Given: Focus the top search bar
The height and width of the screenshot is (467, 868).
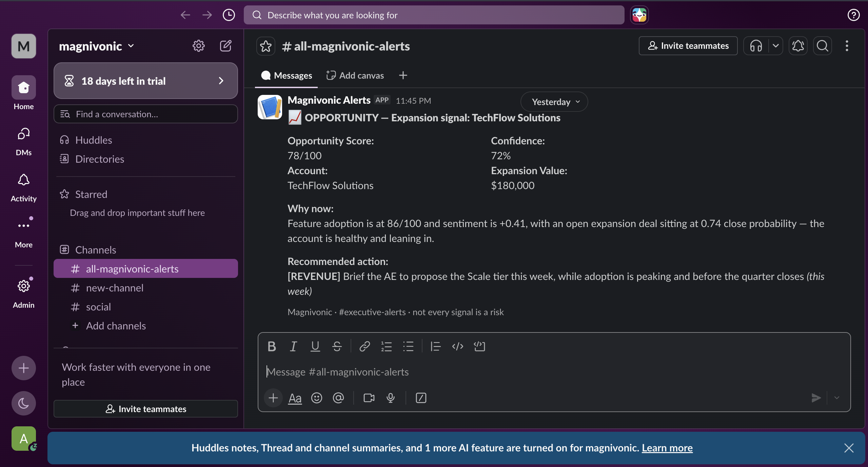Looking at the screenshot, I should [x=434, y=15].
